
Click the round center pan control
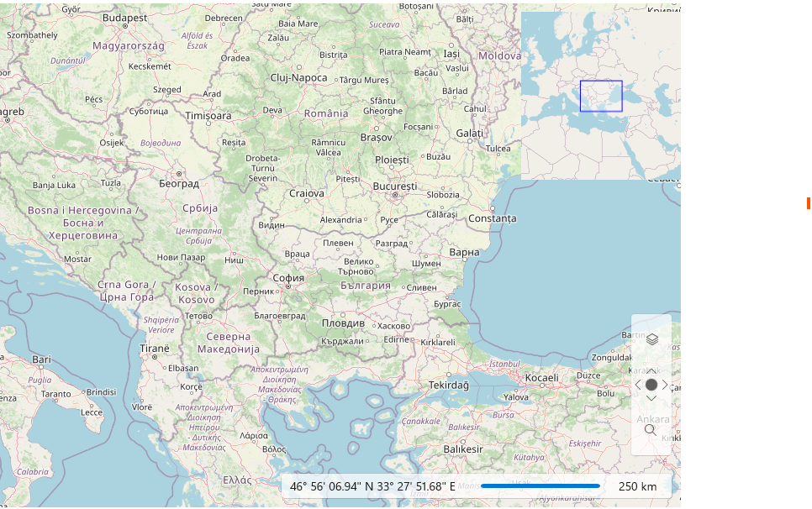tap(651, 385)
